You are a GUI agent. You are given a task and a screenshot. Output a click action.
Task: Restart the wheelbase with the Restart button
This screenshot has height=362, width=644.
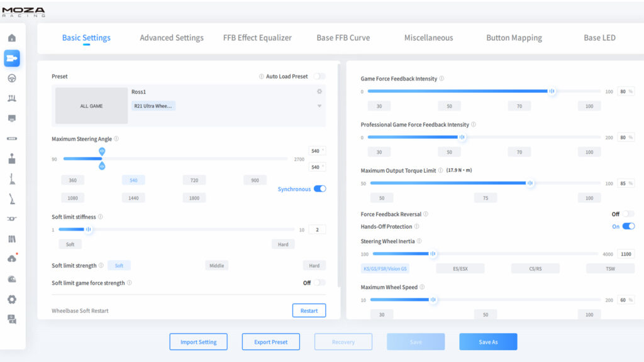[x=309, y=310]
